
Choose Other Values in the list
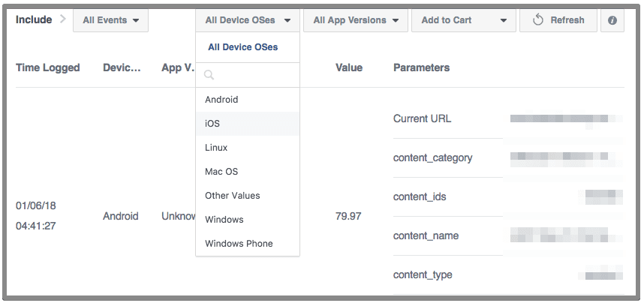click(233, 196)
